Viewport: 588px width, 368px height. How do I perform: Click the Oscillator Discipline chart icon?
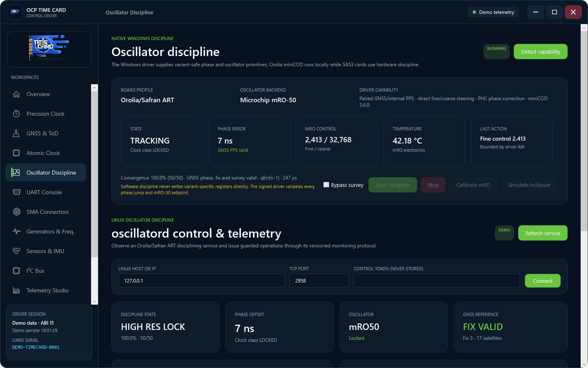[16, 173]
